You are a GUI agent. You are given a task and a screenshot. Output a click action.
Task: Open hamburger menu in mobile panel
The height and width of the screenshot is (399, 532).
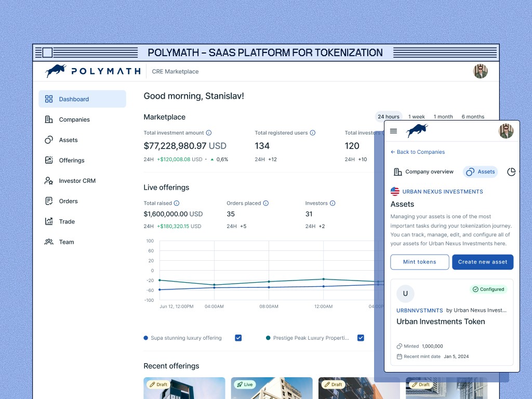click(x=393, y=131)
